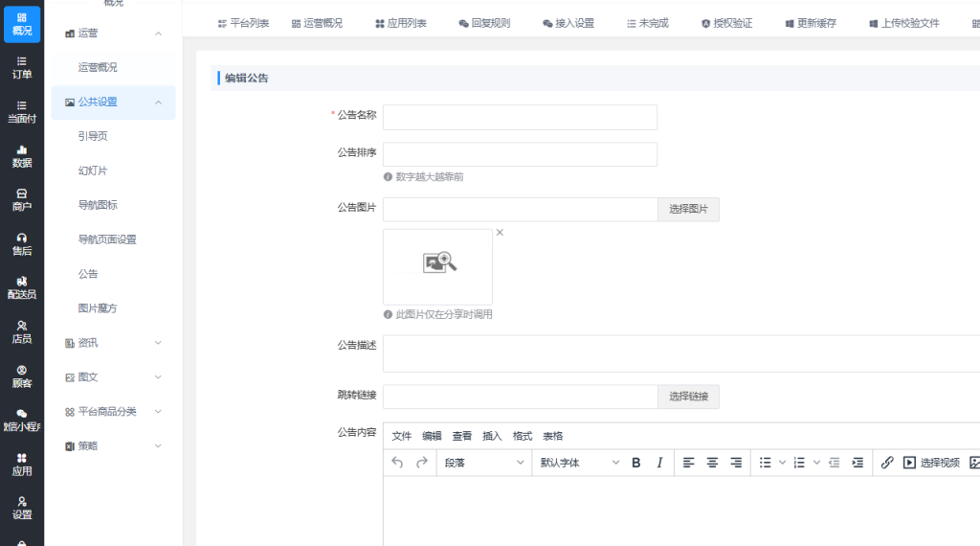The height and width of the screenshot is (546, 980).
Task: Open the 默认字体 font dropdown
Action: [579, 463]
